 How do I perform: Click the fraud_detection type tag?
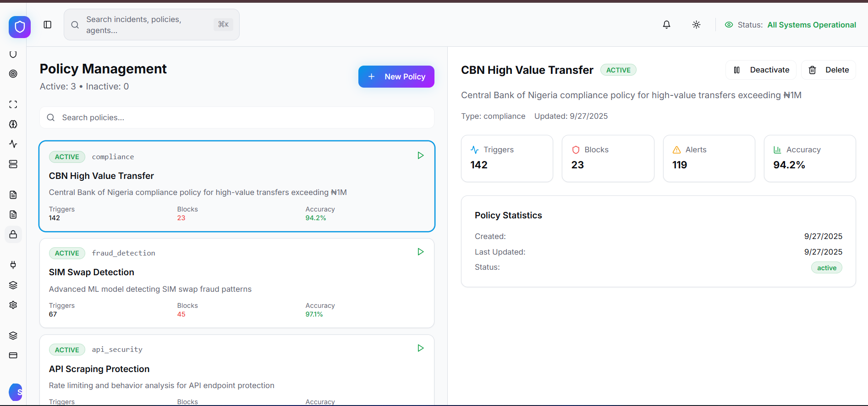pos(124,253)
